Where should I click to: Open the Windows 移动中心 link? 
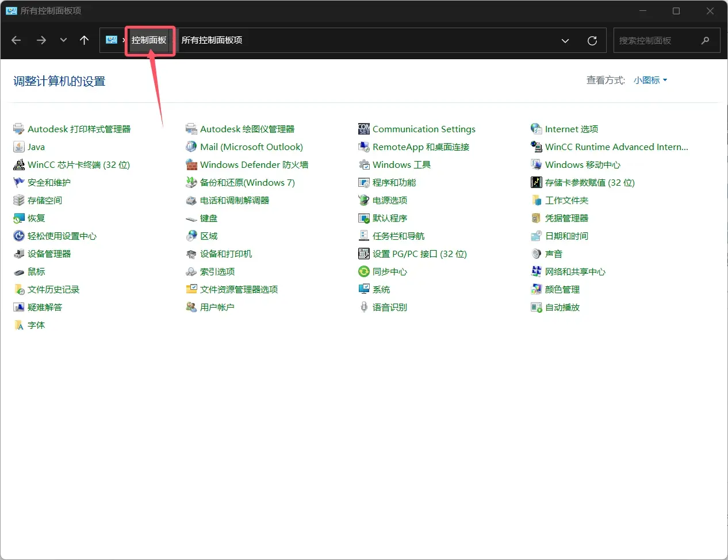[583, 164]
